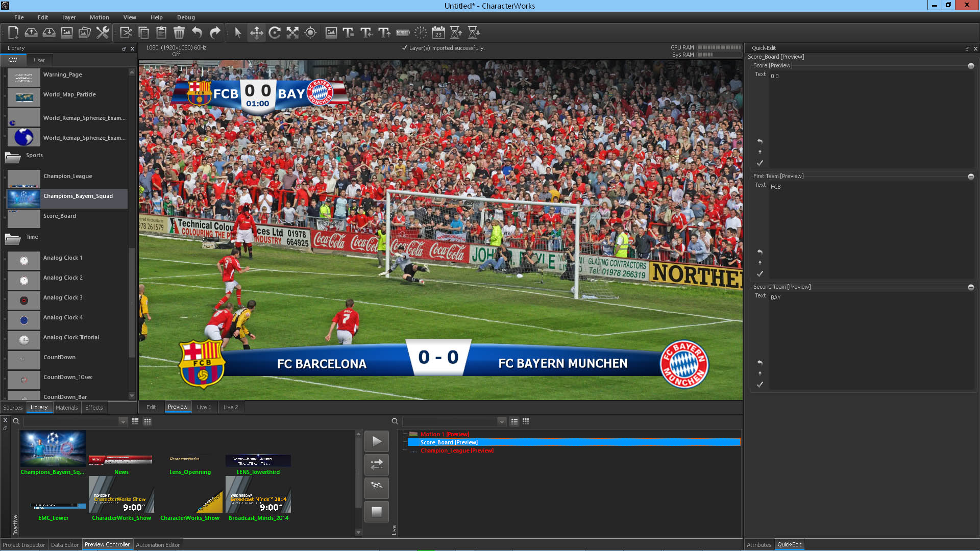This screenshot has width=980, height=551.
Task: Open the wrench settings tool
Action: (x=103, y=33)
